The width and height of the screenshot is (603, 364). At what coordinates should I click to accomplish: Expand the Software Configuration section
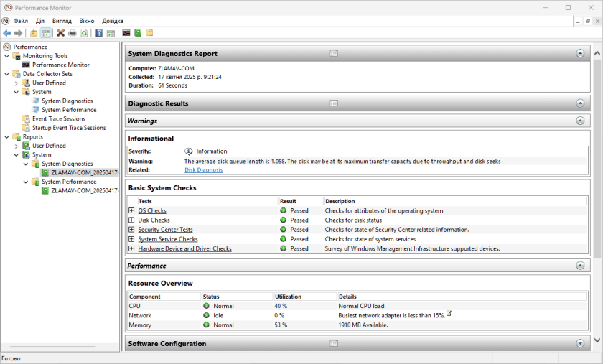click(579, 344)
